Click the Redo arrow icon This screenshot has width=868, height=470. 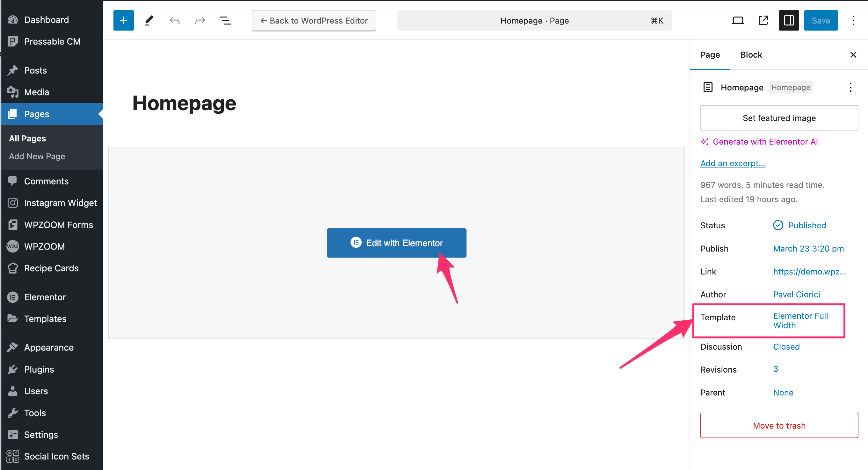coord(200,20)
